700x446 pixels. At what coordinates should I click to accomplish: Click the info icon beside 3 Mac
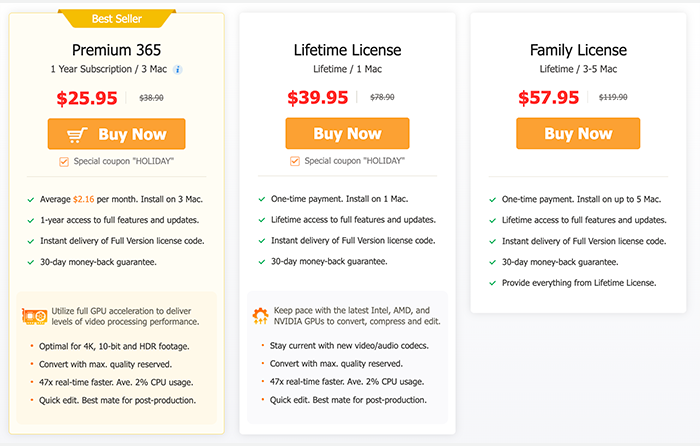pos(178,70)
